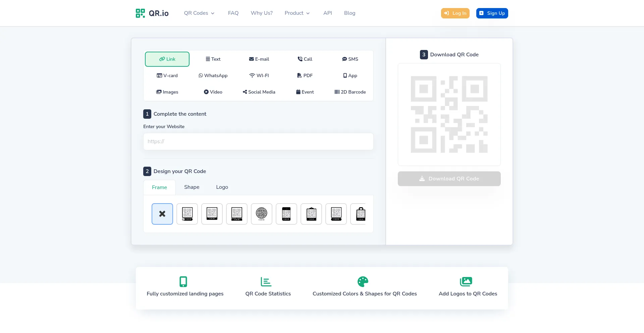The width and height of the screenshot is (644, 333).
Task: Choose the Call QR type
Action: pyautogui.click(x=305, y=59)
